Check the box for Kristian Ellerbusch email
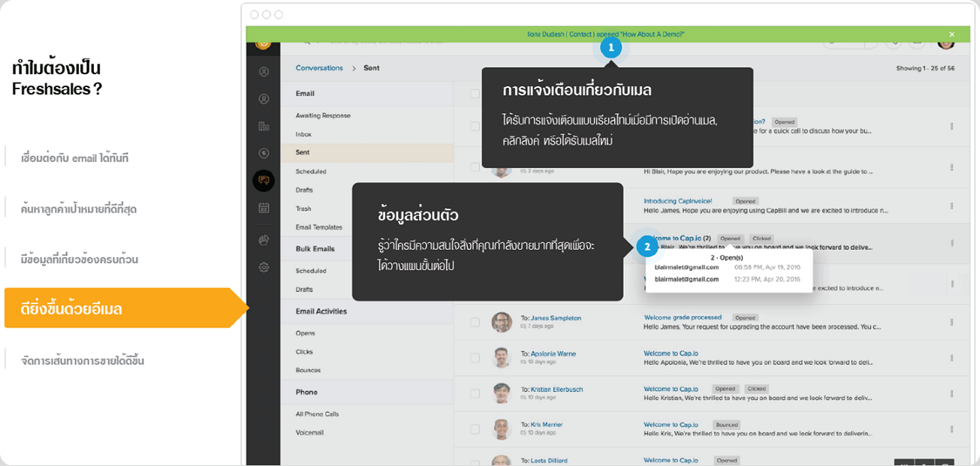 (475, 393)
